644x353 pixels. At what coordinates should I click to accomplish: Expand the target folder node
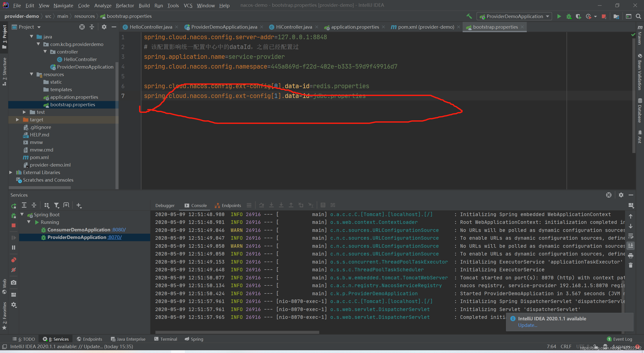pyautogui.click(x=17, y=120)
